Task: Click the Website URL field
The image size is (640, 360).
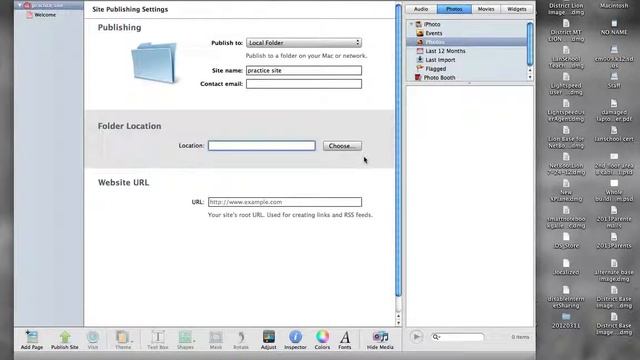Action: pyautogui.click(x=285, y=202)
